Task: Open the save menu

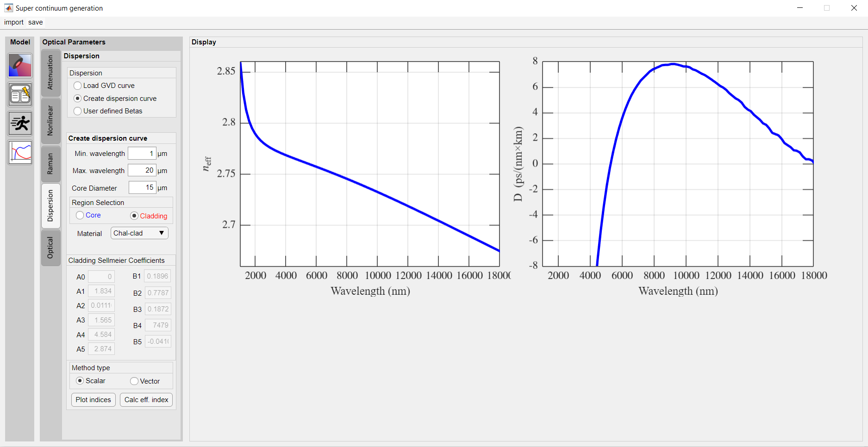Action: [35, 22]
